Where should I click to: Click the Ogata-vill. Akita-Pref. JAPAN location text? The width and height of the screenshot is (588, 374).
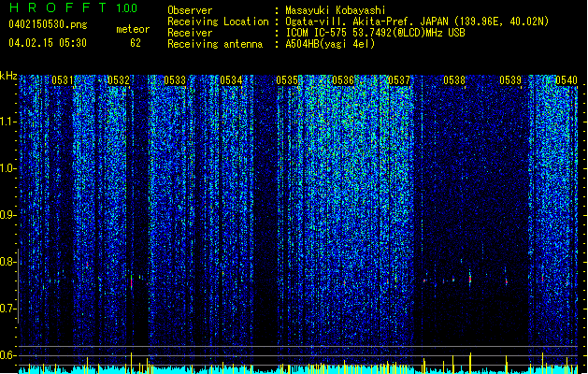tap(366, 22)
